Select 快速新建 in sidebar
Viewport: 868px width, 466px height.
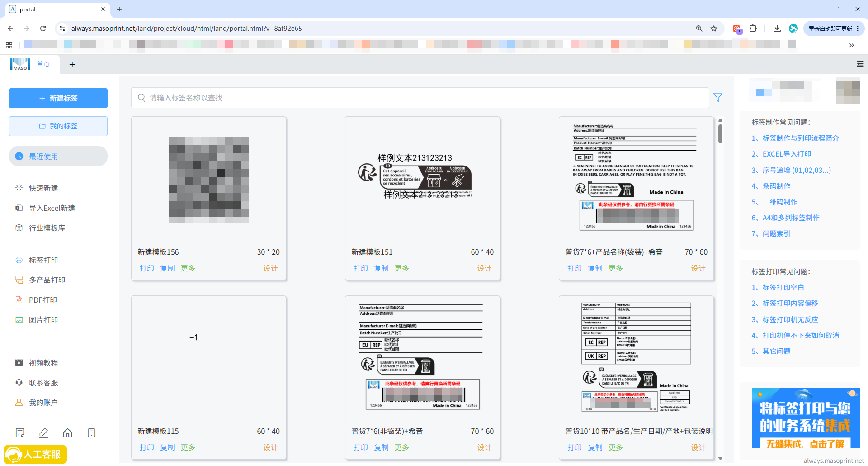click(43, 188)
